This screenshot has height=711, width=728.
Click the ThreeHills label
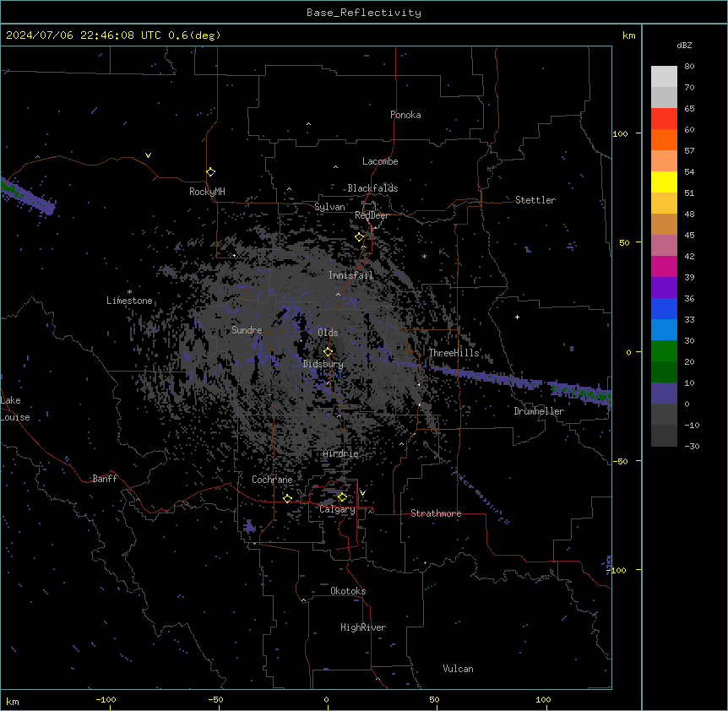454,353
